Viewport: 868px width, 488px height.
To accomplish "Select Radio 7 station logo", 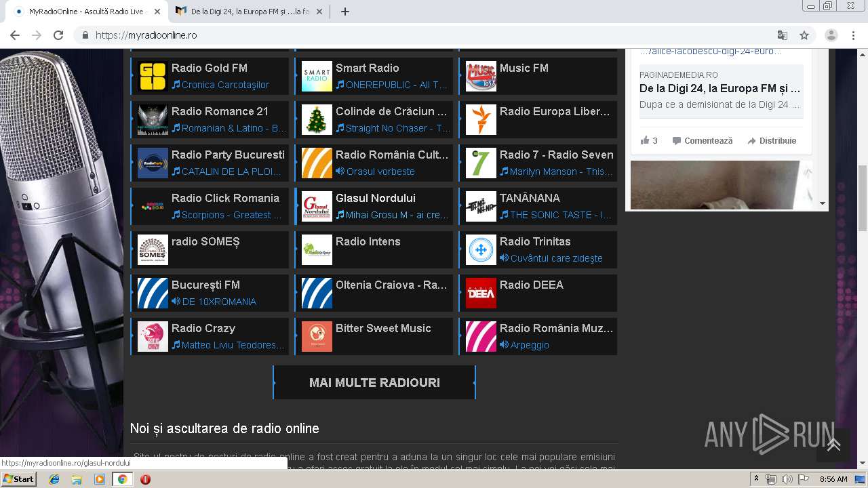I will [481, 163].
